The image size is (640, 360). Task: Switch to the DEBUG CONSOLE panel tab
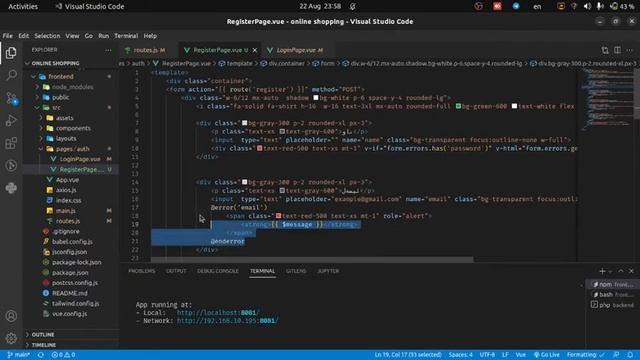tap(218, 271)
